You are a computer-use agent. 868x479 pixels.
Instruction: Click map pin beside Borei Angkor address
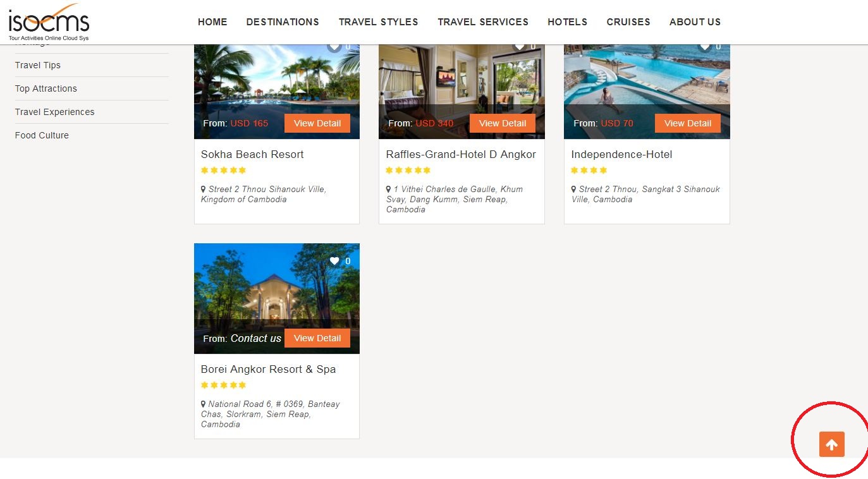tap(204, 404)
